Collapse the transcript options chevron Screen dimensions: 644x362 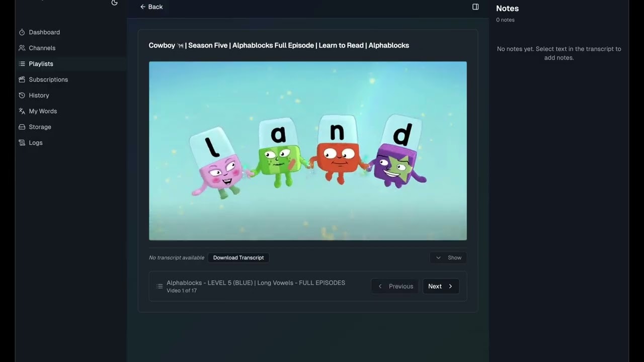point(438,257)
